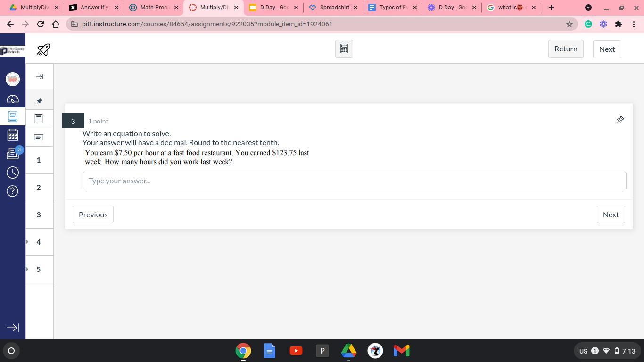
Task: Open Canvas Help question icon
Action: 13,191
